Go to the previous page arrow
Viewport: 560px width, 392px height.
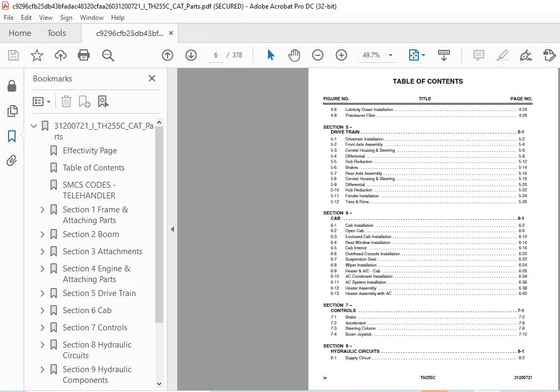pos(167,55)
